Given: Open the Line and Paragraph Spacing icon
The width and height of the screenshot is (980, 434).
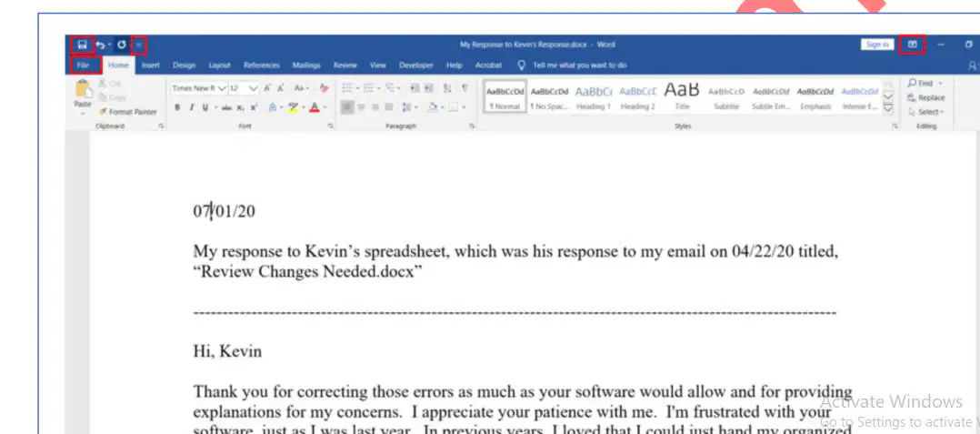Looking at the screenshot, I should tap(406, 107).
